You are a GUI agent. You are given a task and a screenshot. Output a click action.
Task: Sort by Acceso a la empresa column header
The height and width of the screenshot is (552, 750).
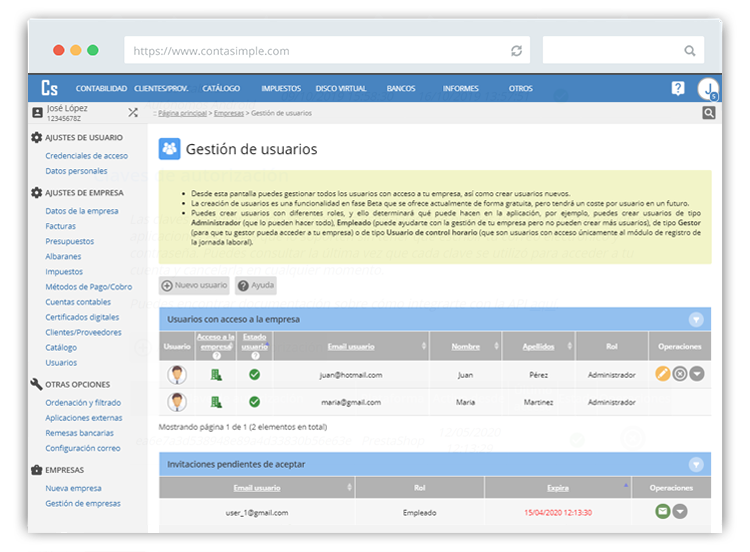click(x=216, y=342)
